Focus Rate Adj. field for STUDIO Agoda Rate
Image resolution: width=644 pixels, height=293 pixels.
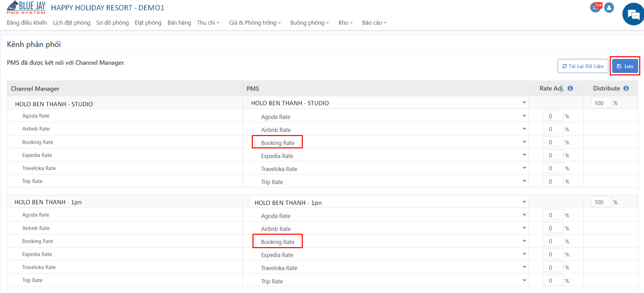click(553, 116)
